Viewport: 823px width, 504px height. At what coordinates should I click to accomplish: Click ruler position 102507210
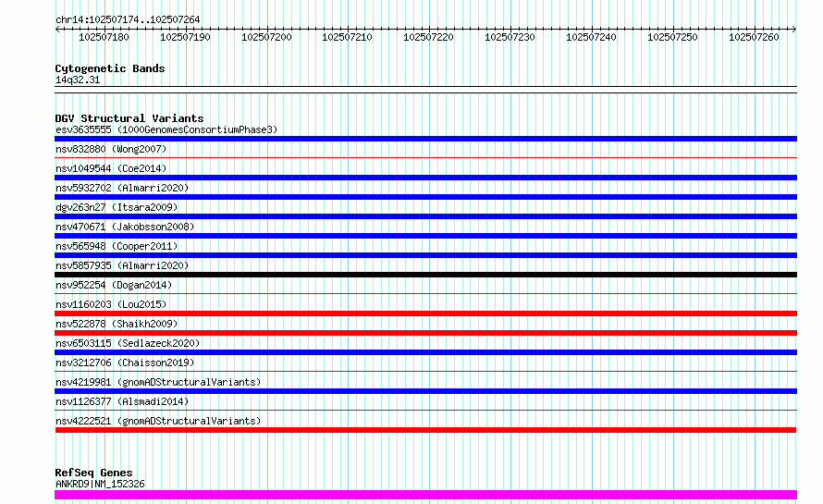[347, 37]
